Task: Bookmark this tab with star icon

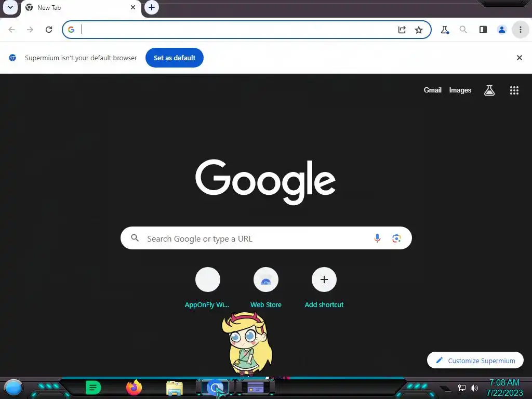Action: (419, 30)
